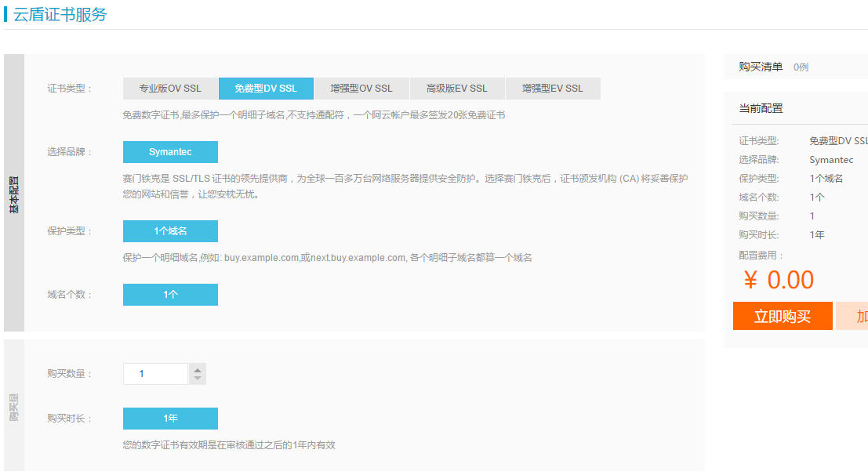Increase purchase quantity with up arrow
Screen dimensions: 868x475
tap(198, 369)
